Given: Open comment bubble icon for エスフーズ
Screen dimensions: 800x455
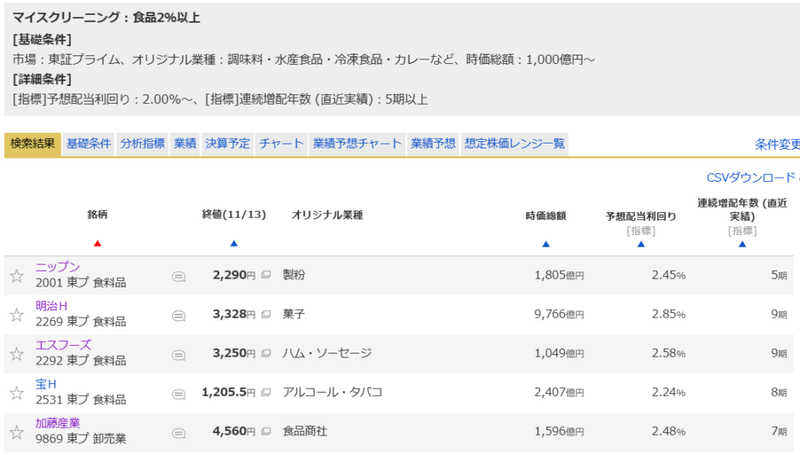Looking at the screenshot, I should pyautogui.click(x=179, y=355).
